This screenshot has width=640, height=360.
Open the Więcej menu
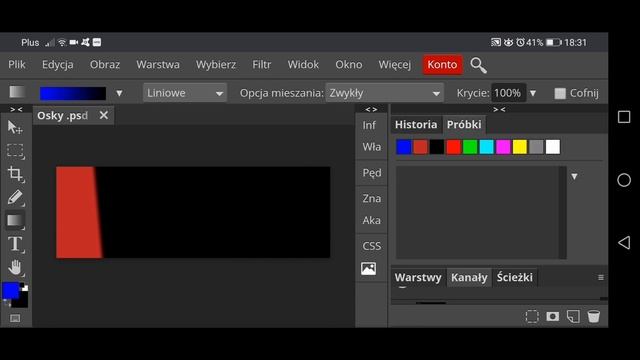point(394,64)
